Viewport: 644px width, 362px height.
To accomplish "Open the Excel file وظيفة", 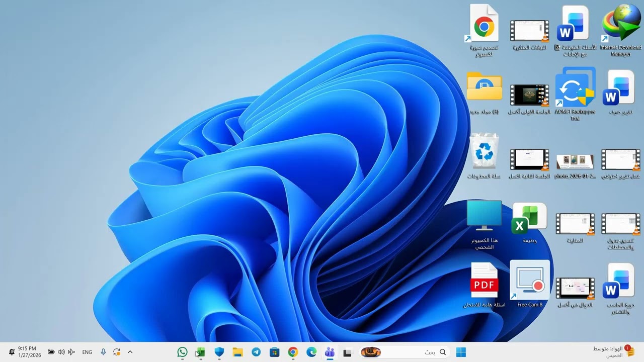I will coord(529,223).
